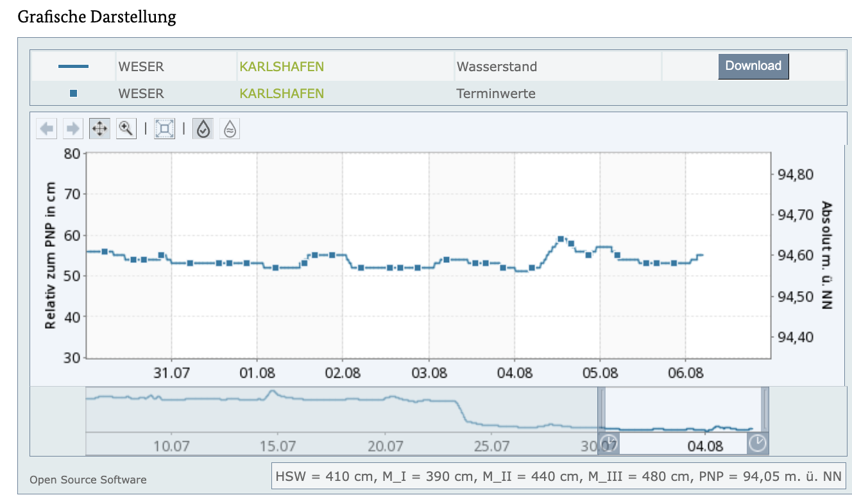
Task: Click the line legend symbol for Wasserstand
Action: [73, 67]
